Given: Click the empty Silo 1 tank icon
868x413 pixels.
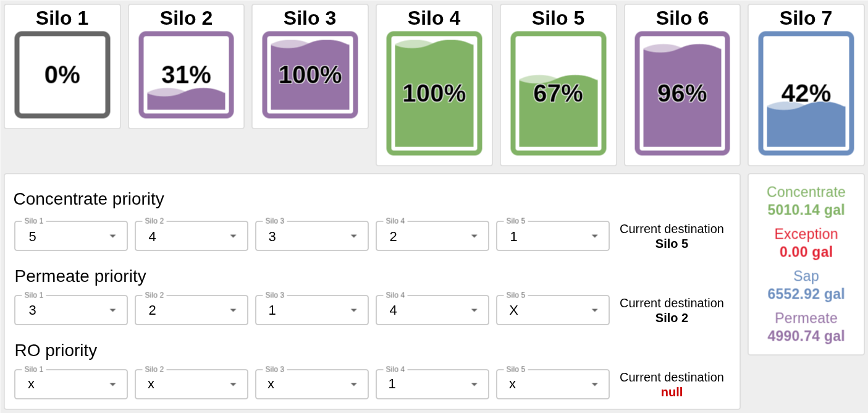Looking at the screenshot, I should click(x=62, y=75).
